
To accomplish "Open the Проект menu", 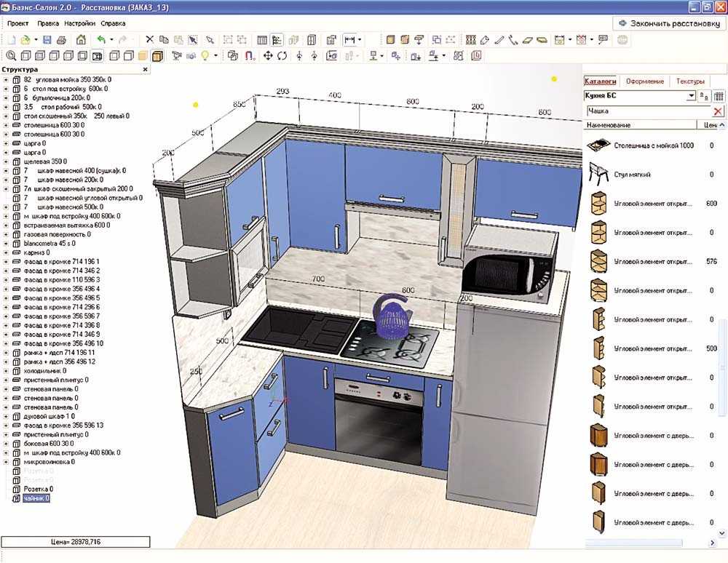I will tap(17, 23).
